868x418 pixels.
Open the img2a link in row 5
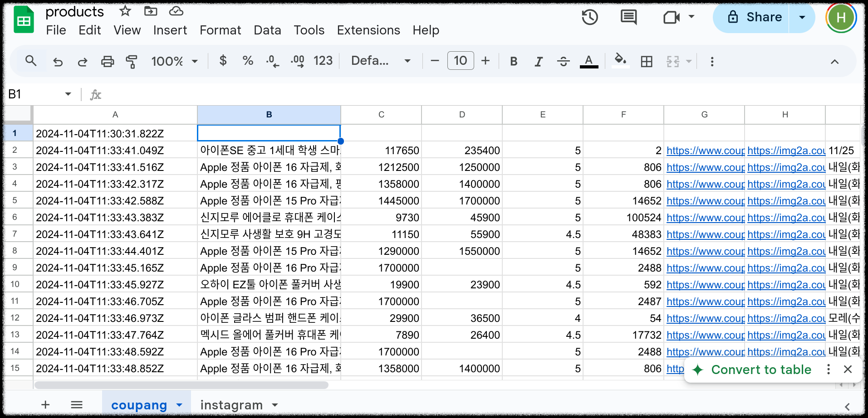pos(786,201)
